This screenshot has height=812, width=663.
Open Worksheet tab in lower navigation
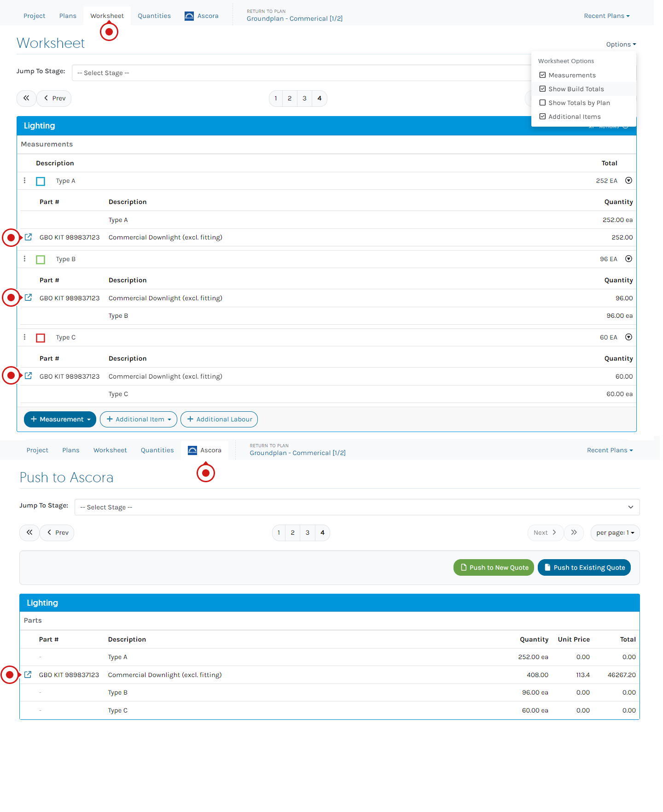(110, 450)
